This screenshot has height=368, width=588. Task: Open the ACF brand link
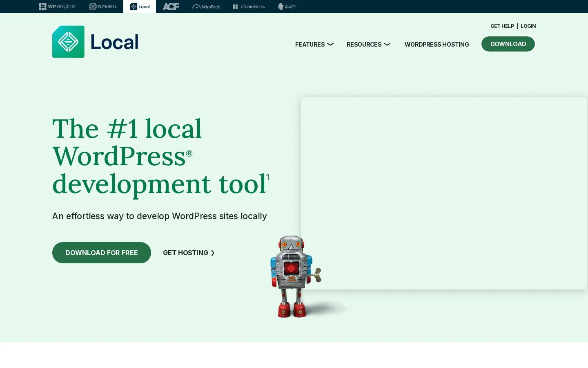[171, 7]
